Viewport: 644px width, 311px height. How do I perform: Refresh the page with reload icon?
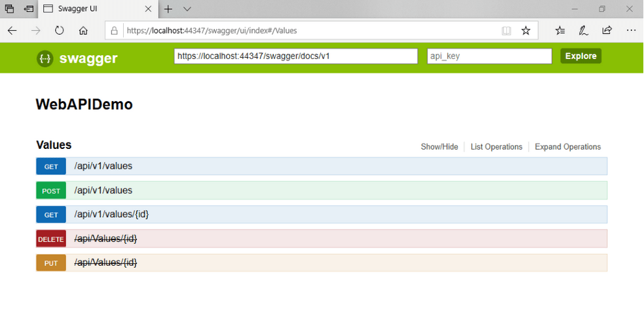click(60, 30)
